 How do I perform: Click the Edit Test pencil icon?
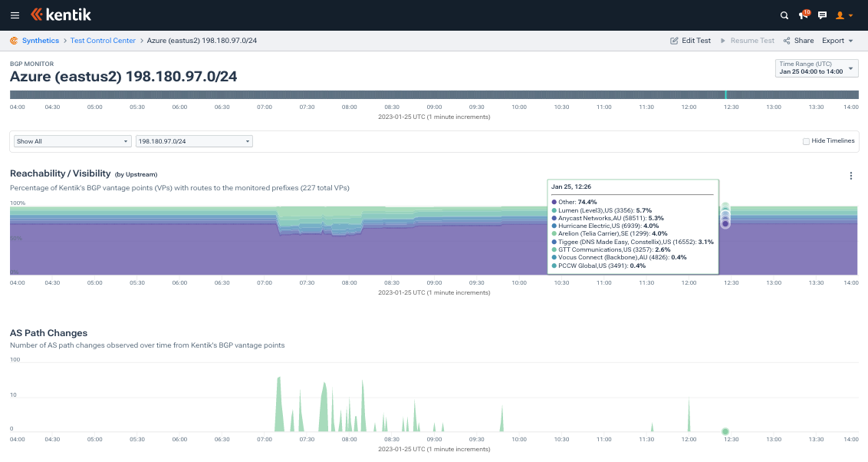pos(674,41)
